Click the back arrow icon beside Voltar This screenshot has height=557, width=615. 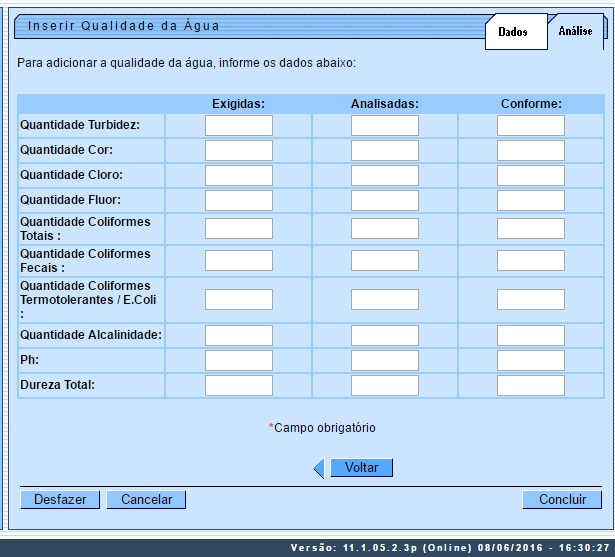click(319, 468)
